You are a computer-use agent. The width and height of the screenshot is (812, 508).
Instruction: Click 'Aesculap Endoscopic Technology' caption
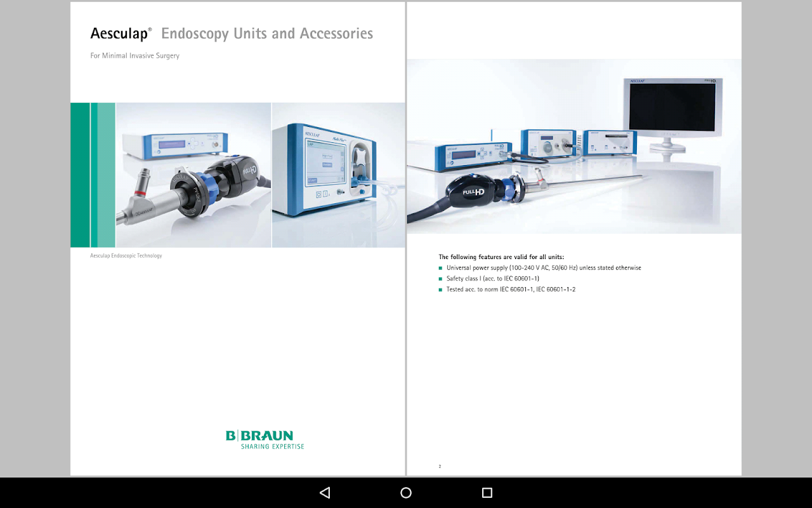click(126, 256)
